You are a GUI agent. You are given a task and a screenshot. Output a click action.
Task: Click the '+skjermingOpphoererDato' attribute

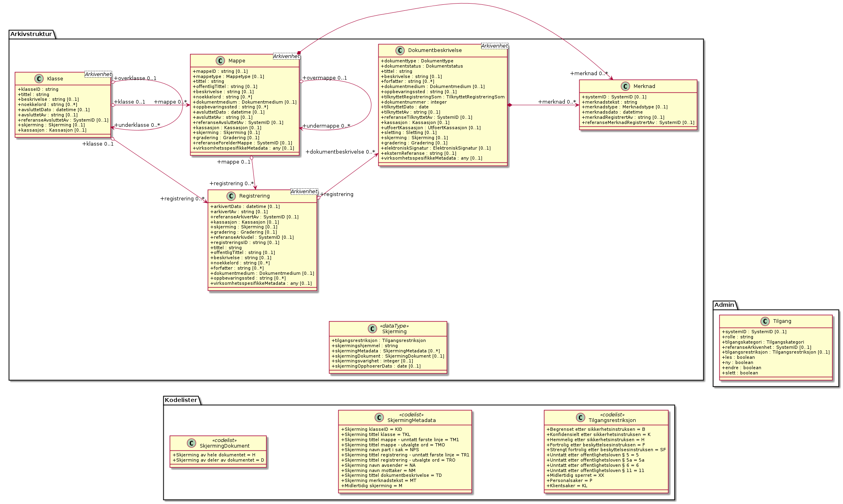[376, 366]
